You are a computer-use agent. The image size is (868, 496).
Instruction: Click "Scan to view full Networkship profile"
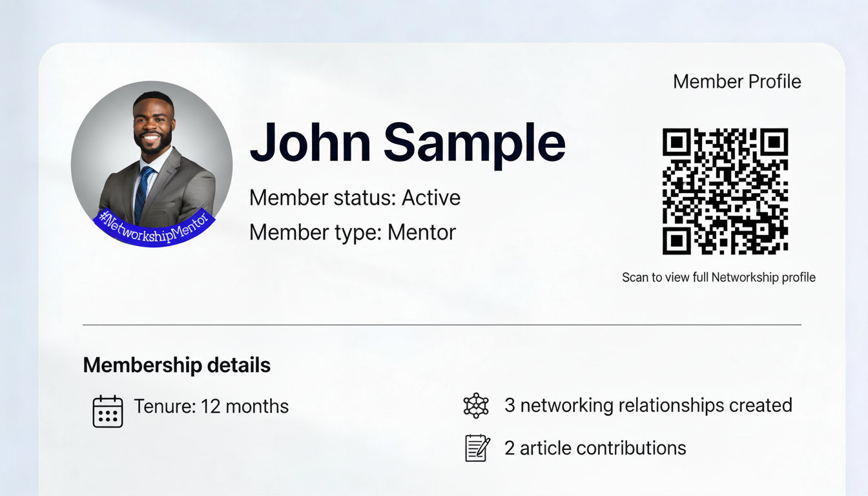click(719, 277)
